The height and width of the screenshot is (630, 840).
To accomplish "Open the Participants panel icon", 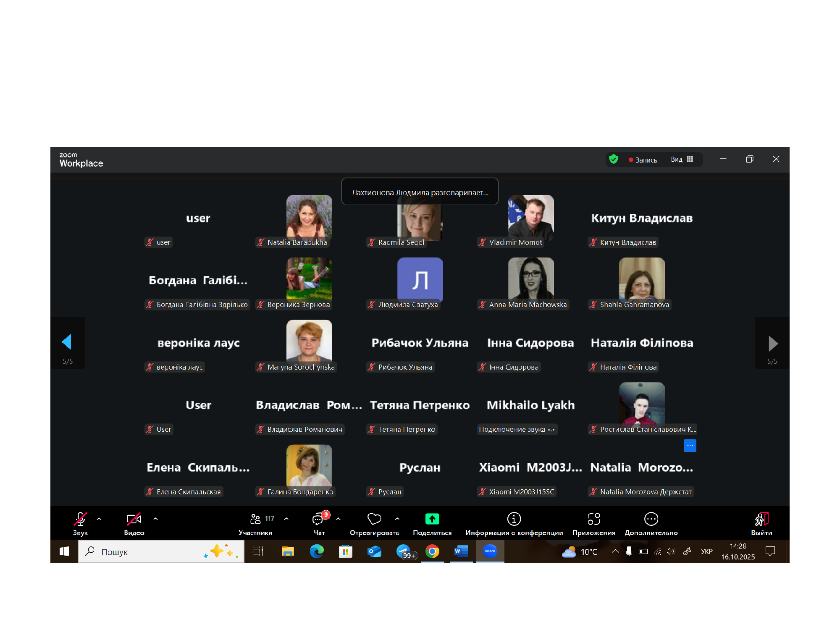I will [255, 519].
